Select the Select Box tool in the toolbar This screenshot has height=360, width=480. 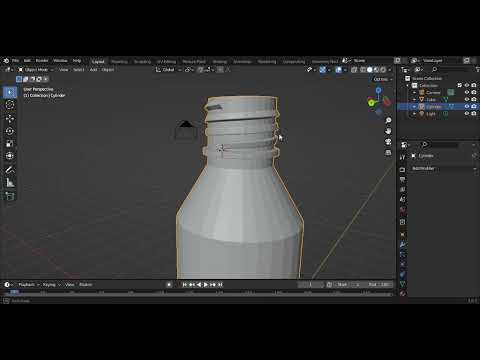tap(10, 92)
